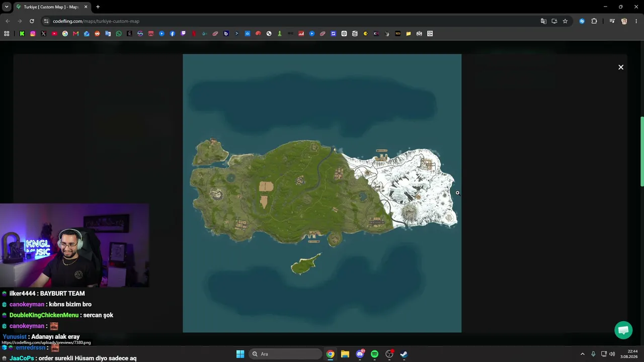Open a new browser tab
Screen dimensions: 644x362
click(98, 7)
